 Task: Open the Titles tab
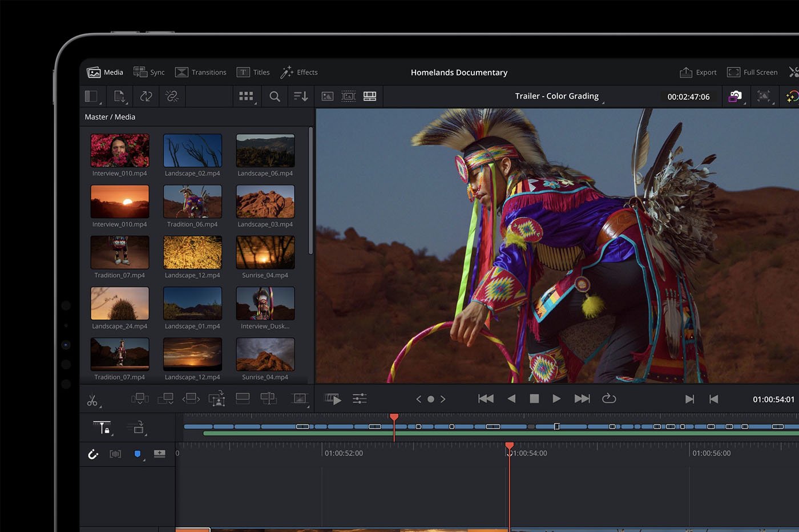coord(253,72)
